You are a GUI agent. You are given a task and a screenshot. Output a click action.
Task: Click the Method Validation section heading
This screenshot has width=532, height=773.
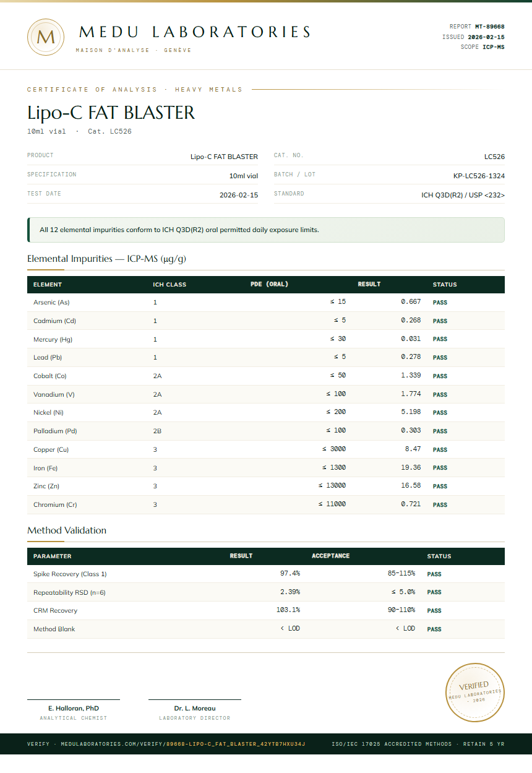coord(67,530)
